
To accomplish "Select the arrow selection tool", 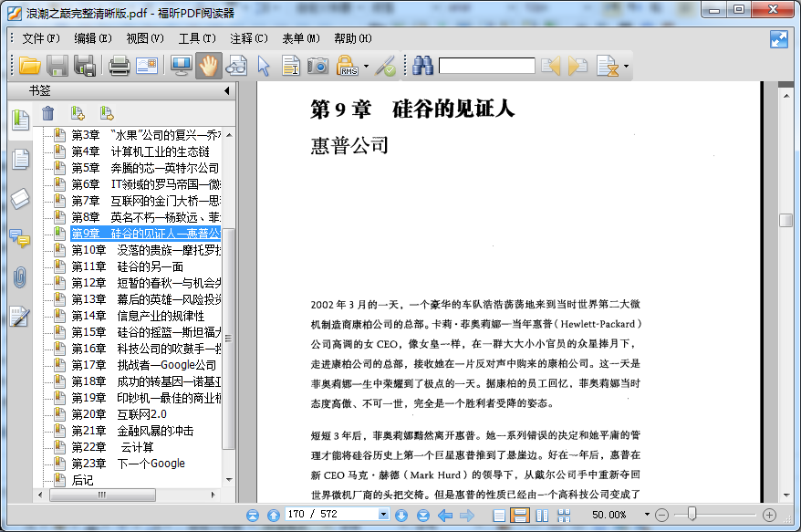I will pos(264,66).
